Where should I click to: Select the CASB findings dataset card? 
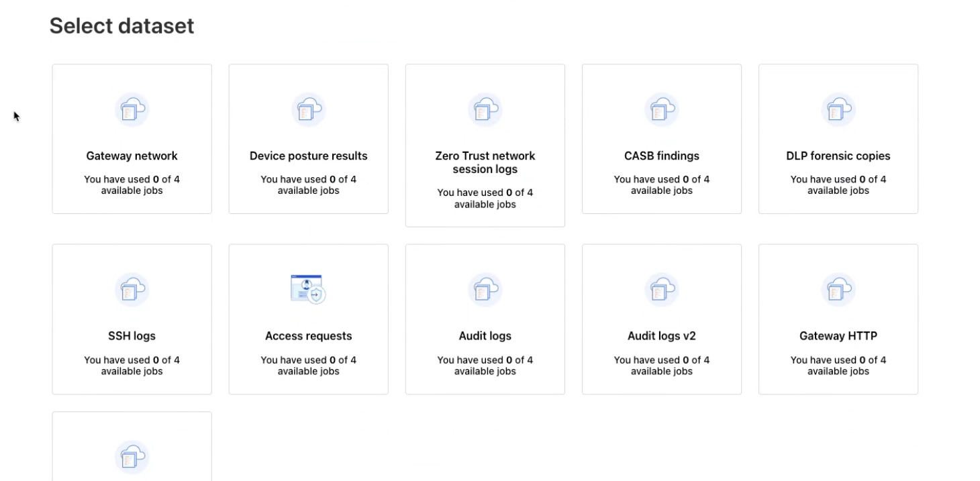tap(662, 138)
